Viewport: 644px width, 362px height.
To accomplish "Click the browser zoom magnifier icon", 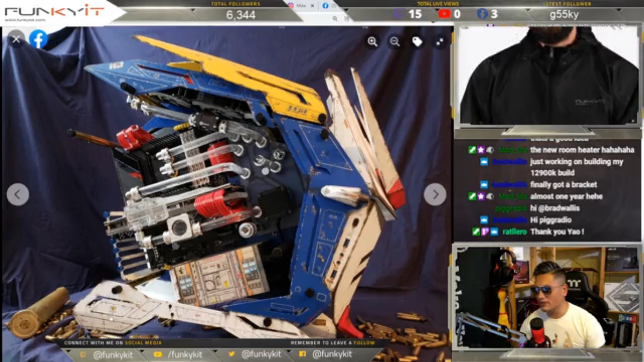I will (x=335, y=19).
